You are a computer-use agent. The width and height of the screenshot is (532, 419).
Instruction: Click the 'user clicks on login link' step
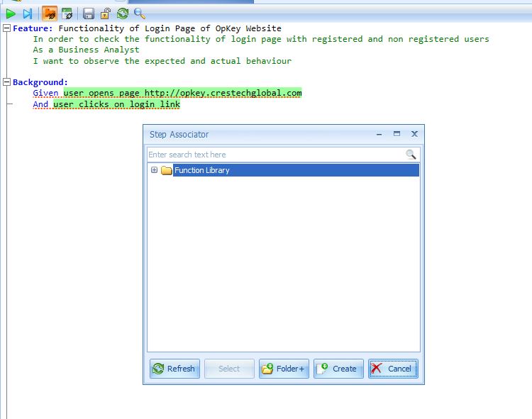(x=117, y=104)
